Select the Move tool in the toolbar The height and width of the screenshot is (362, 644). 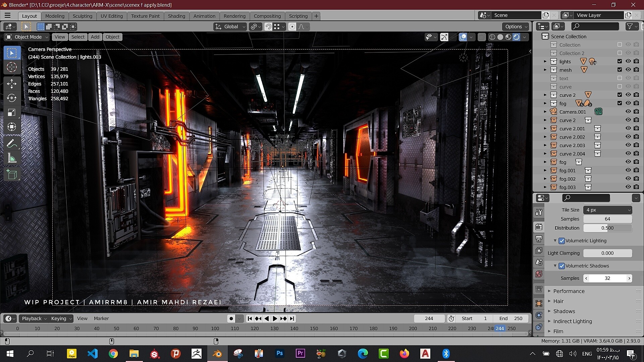pyautogui.click(x=12, y=83)
